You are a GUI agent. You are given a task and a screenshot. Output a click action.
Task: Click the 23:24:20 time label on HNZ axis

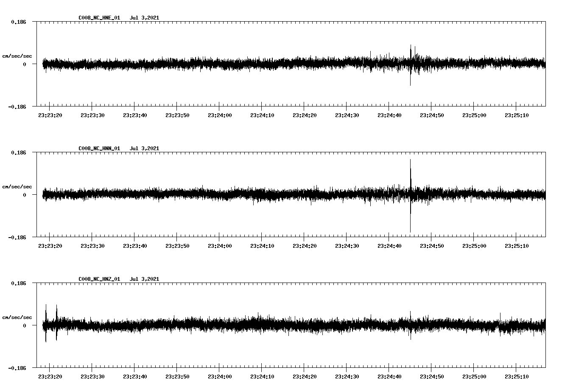point(305,376)
